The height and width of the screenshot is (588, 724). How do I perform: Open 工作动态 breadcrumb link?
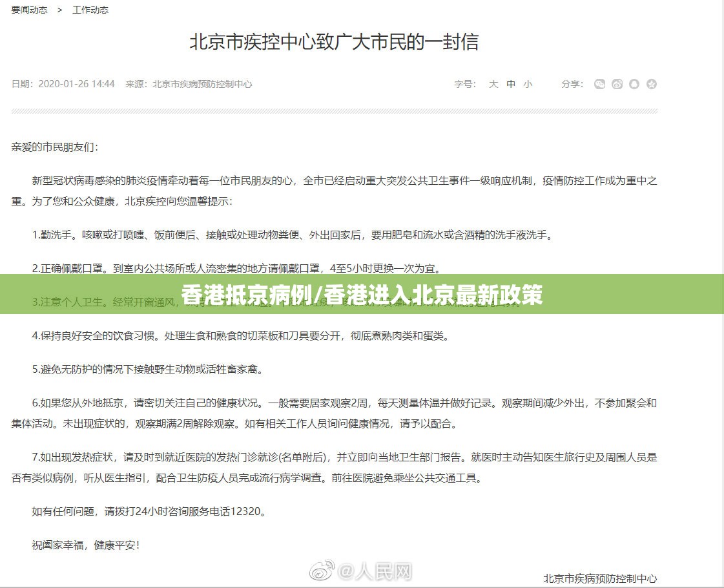coord(90,10)
